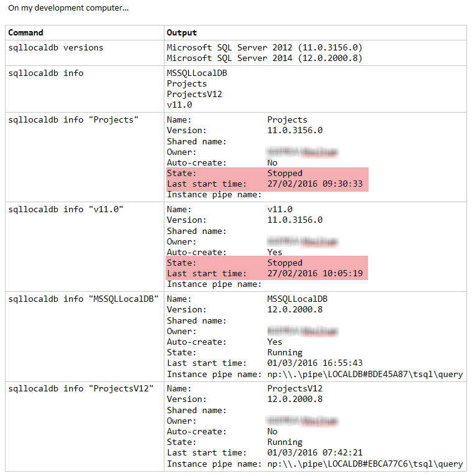Click last start time 27/02/2016 09:30:33
472x476 pixels.
(x=314, y=184)
